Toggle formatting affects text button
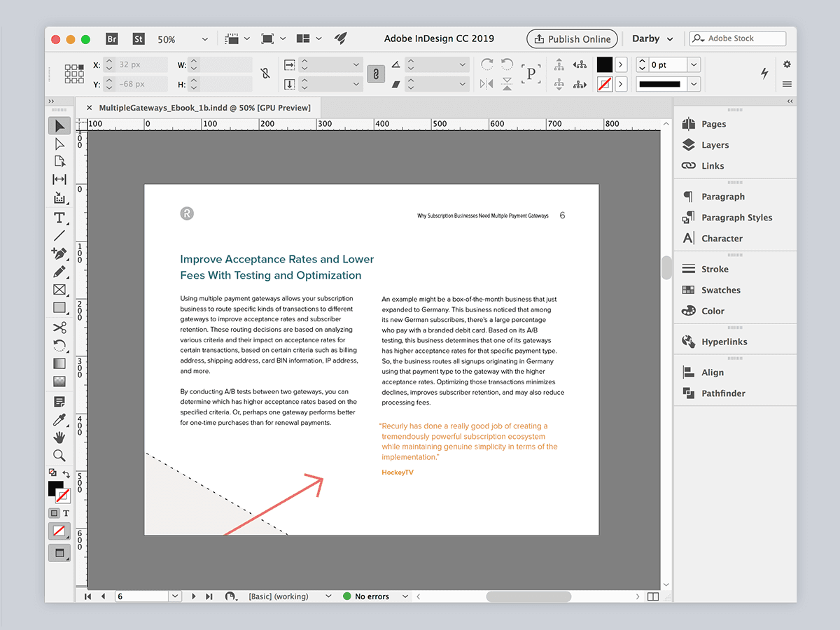840x630 pixels. (66, 513)
